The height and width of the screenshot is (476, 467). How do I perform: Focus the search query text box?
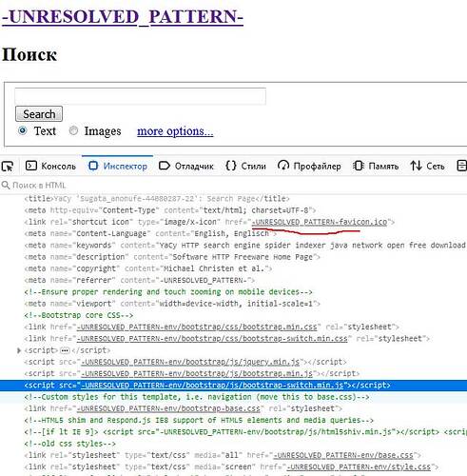tap(140, 96)
